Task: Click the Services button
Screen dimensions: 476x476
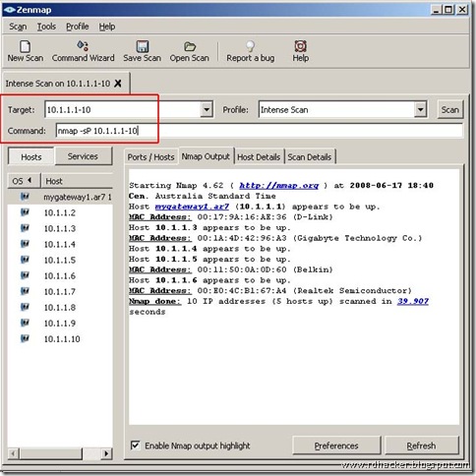Action: (83, 156)
